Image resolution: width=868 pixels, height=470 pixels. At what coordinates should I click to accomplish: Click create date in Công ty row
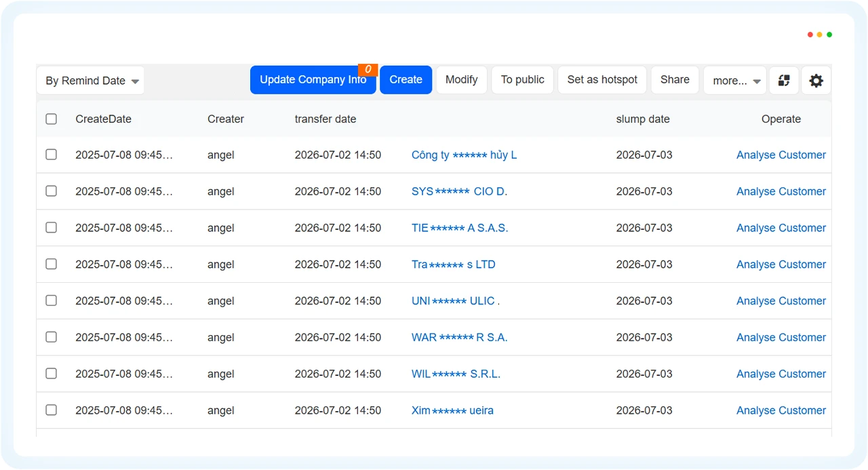(x=124, y=155)
